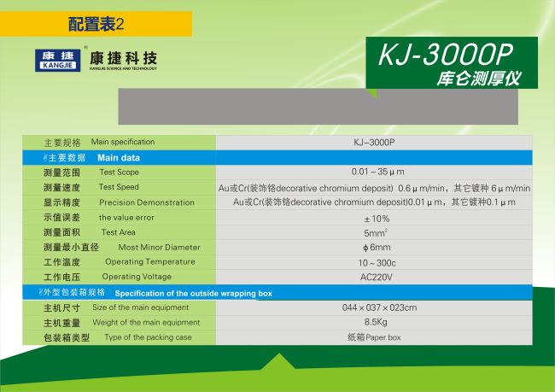Click the 测量范围 Chinese label
Viewport: 555px width, 392px height.
[x=61, y=173]
